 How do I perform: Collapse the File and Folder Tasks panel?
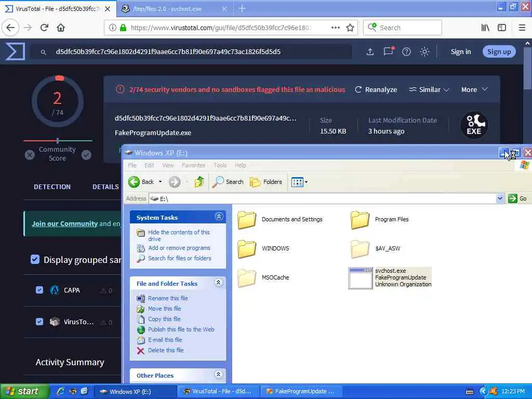219,283
